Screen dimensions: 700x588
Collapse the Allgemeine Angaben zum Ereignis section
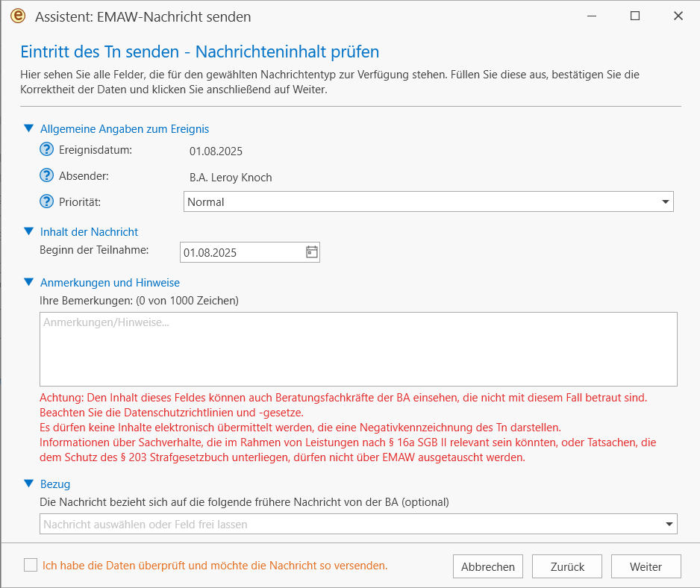[x=28, y=128]
